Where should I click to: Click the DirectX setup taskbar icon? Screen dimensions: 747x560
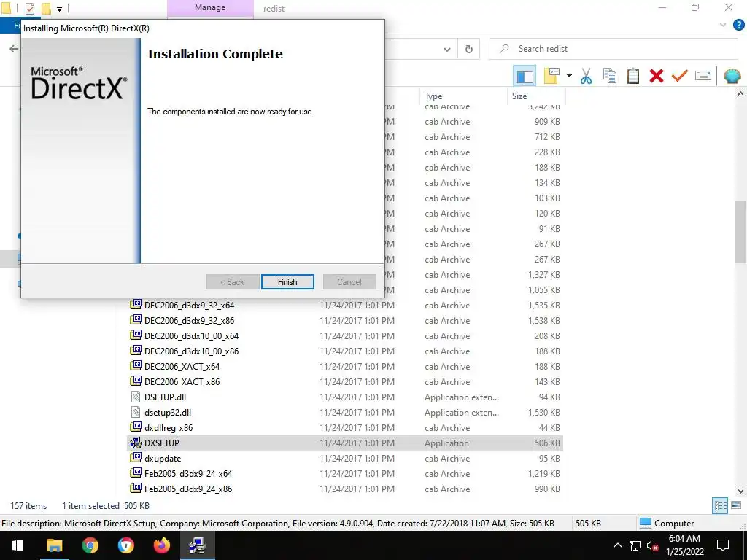[197, 545]
